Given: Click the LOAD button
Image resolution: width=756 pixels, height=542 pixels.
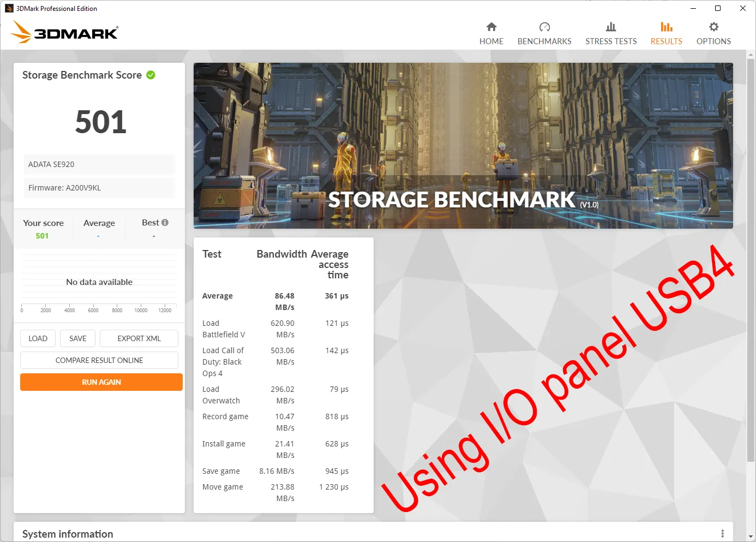Looking at the screenshot, I should (x=38, y=338).
